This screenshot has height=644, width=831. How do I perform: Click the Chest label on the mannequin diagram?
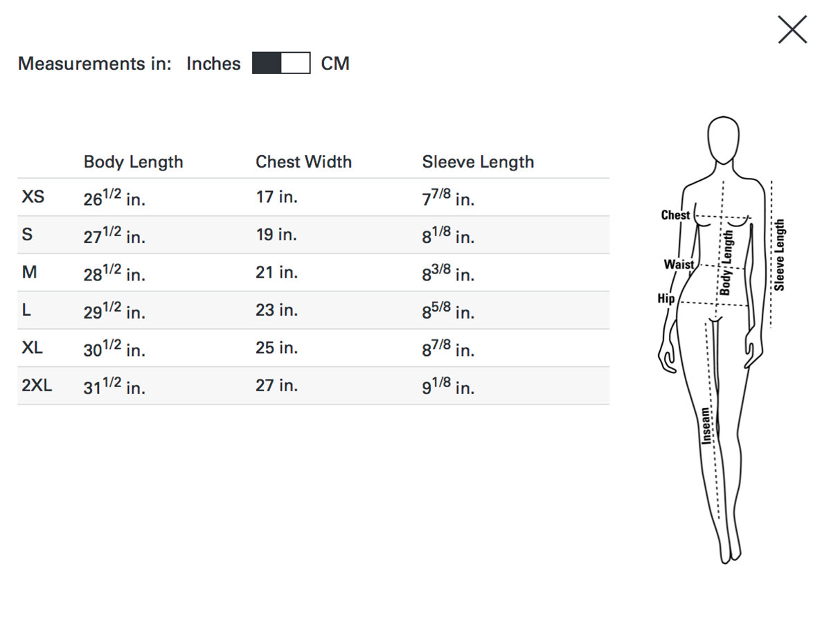(674, 215)
